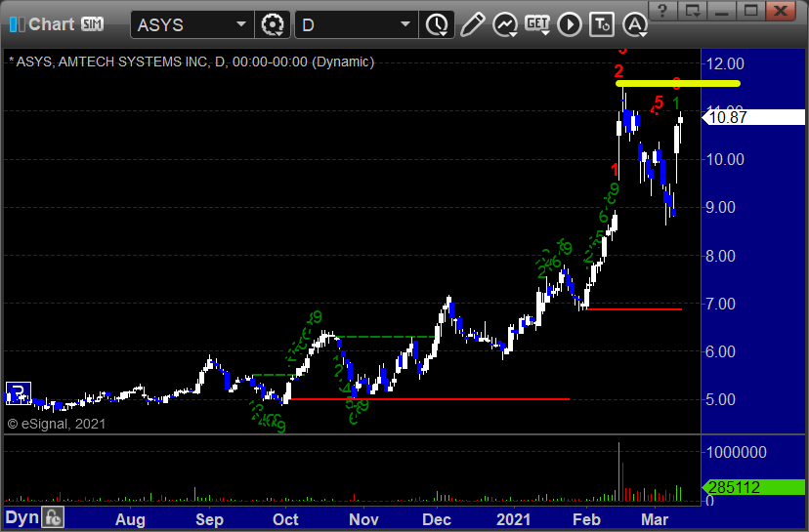This screenshot has height=532, width=809.
Task: Click the Feb label on time axis
Action: (x=586, y=519)
